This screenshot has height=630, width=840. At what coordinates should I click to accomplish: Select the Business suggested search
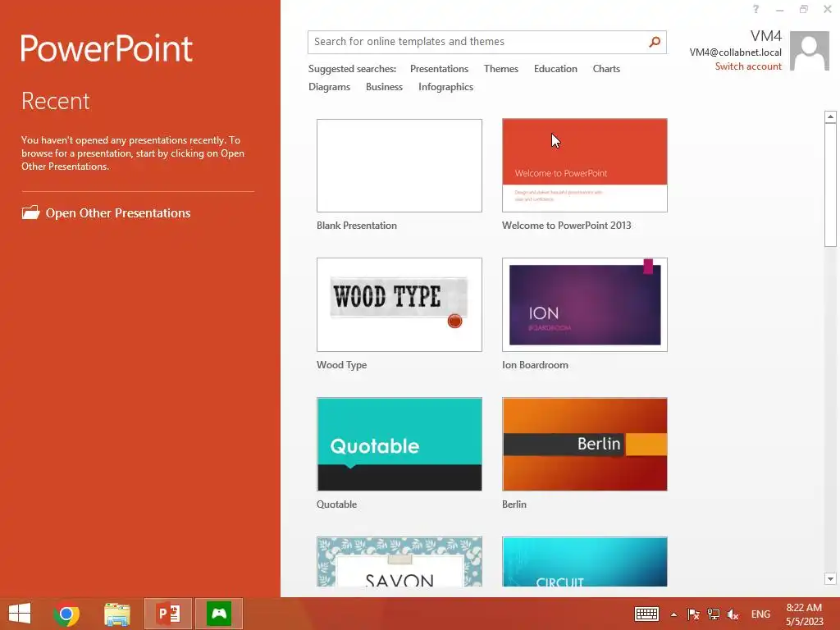384,87
